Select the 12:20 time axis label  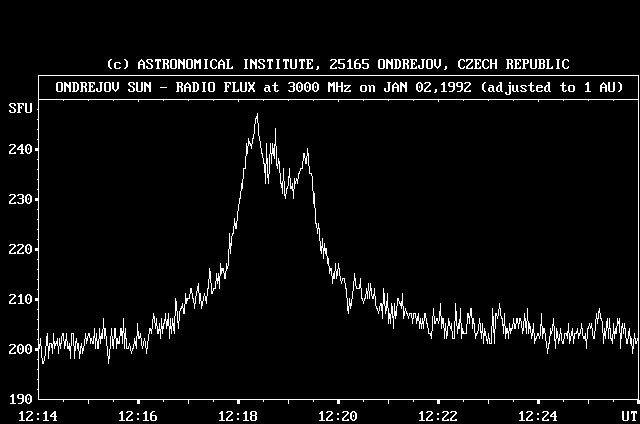[x=339, y=414]
